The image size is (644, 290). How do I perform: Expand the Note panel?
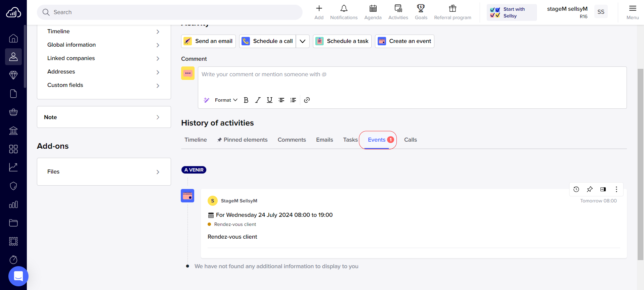tap(104, 117)
